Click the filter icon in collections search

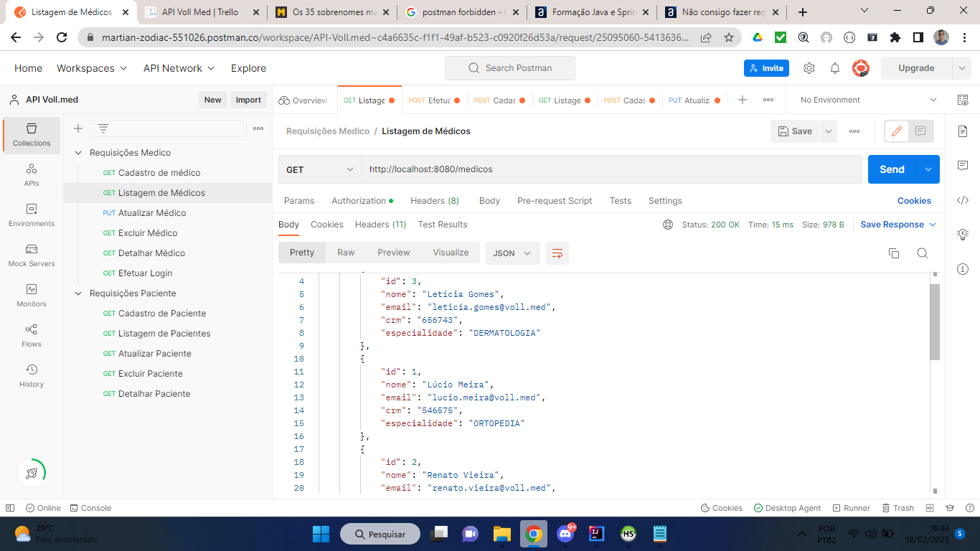[103, 128]
